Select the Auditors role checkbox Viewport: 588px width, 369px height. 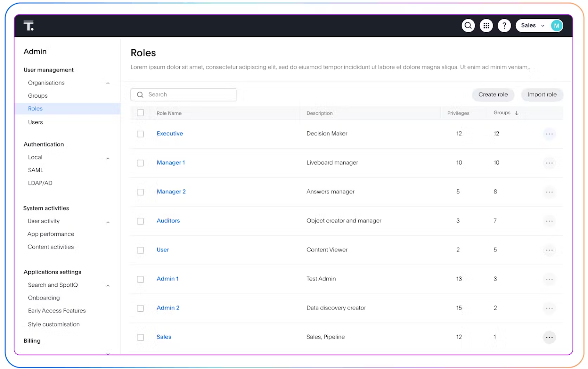coord(140,221)
